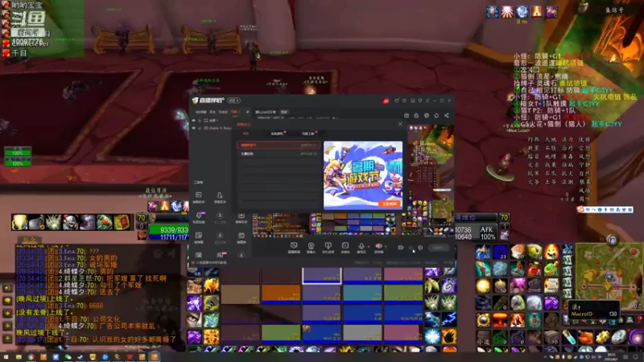Click the round button above the minimap
Screen dimensions: 644x362
pyautogui.click(x=612, y=240)
